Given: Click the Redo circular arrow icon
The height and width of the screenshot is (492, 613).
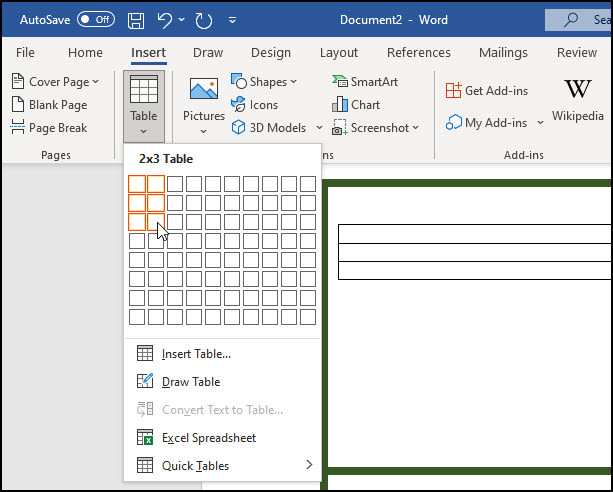Looking at the screenshot, I should pyautogui.click(x=204, y=20).
